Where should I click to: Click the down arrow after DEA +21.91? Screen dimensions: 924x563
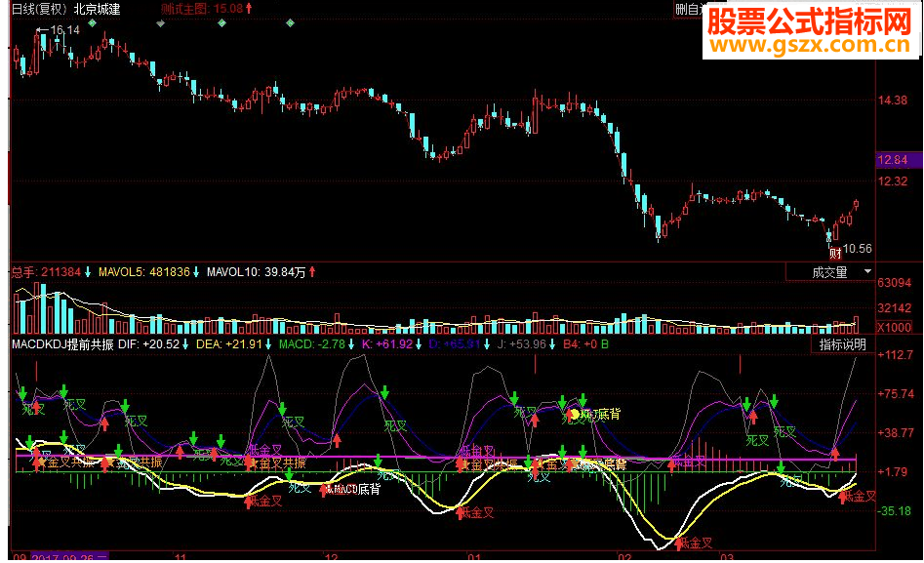[268, 343]
